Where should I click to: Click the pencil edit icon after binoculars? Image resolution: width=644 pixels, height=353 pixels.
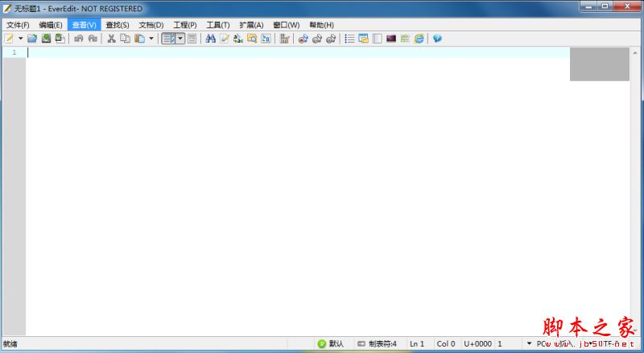[x=225, y=39]
